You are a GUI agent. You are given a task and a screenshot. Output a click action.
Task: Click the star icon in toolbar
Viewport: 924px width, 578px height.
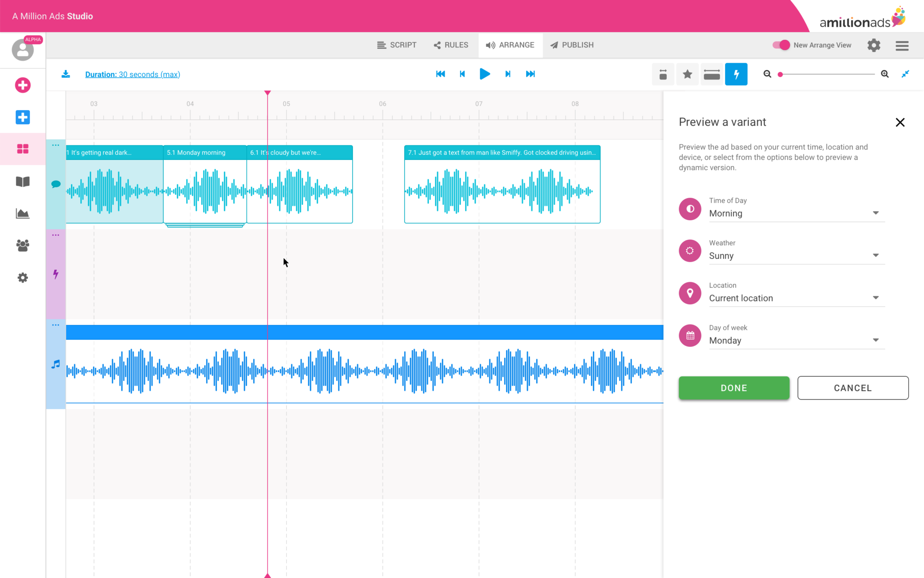coord(687,74)
